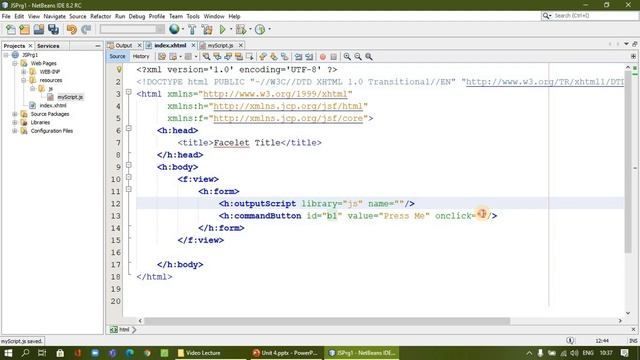Image resolution: width=640 pixels, height=360 pixels.
Task: Select index.xhtml in project tree
Action: [x=53, y=105]
